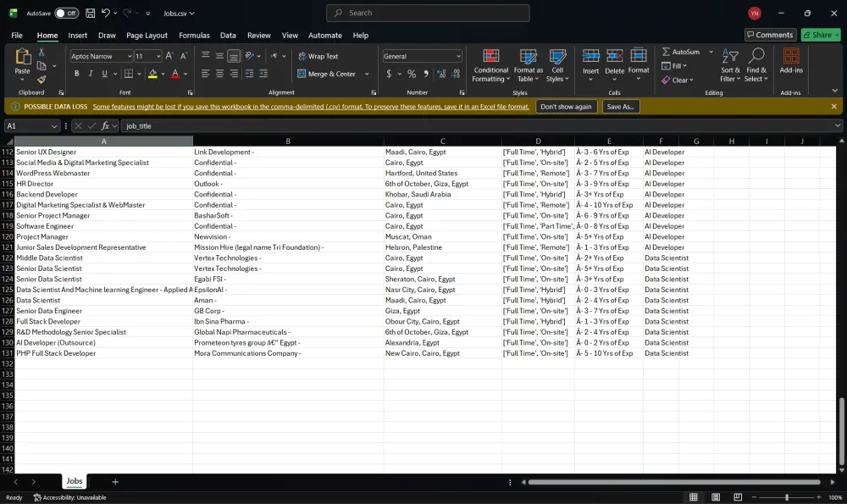Open the Fill dropdown
The height and width of the screenshot is (504, 847).
click(674, 66)
